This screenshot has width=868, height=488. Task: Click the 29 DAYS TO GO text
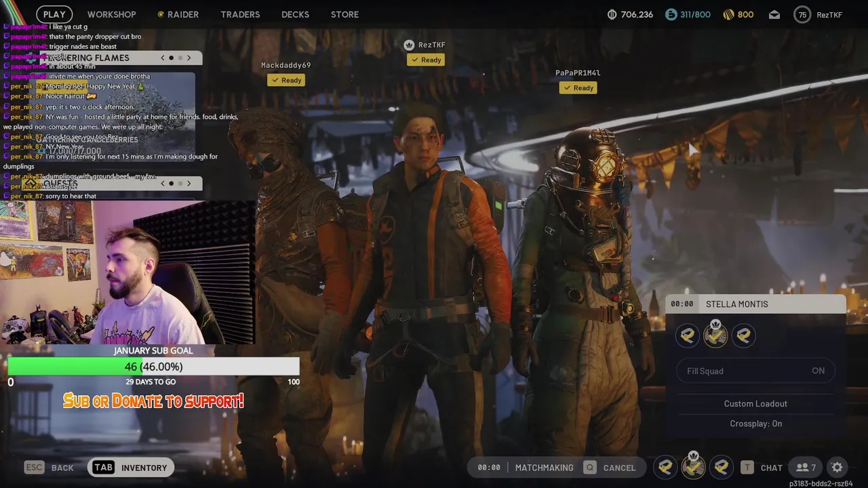[x=151, y=382]
